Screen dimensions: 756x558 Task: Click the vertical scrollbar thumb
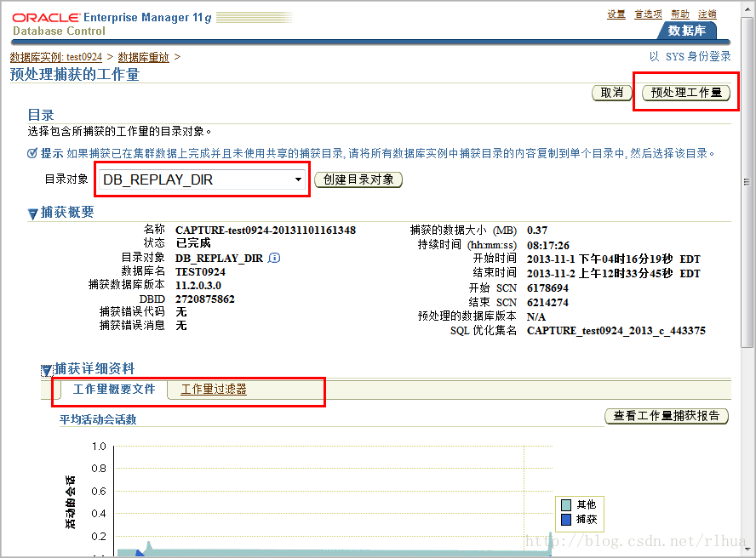[x=747, y=182]
